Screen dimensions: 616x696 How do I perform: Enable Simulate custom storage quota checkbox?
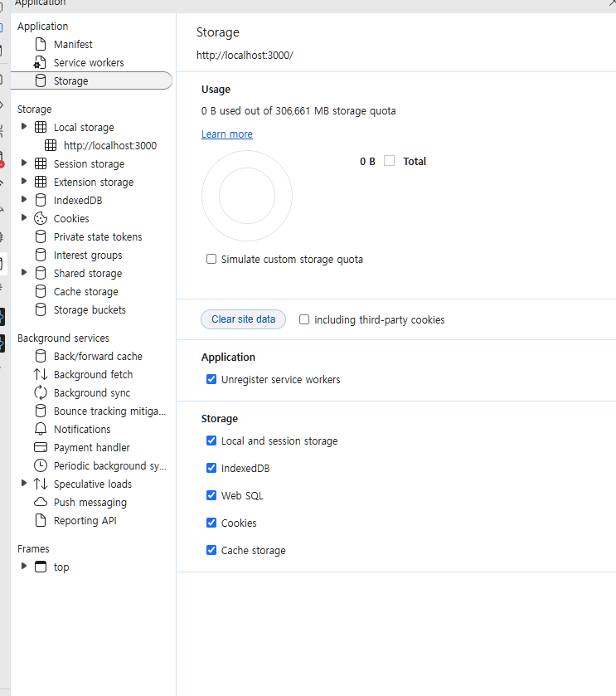pos(211,259)
